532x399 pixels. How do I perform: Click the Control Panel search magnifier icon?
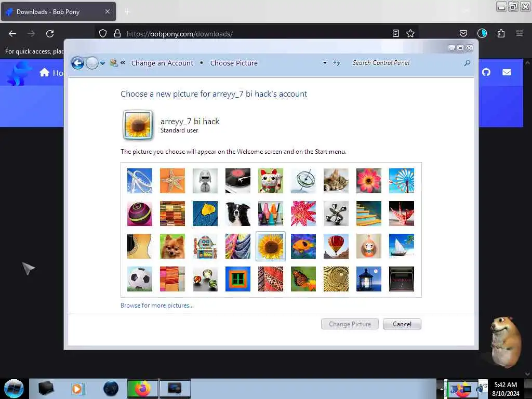(x=467, y=63)
